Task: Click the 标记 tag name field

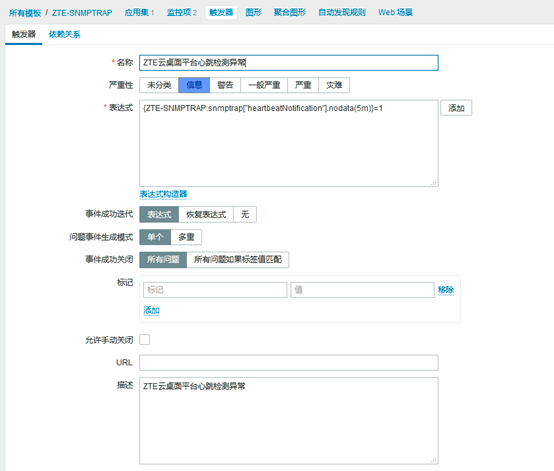Action: pyautogui.click(x=215, y=290)
